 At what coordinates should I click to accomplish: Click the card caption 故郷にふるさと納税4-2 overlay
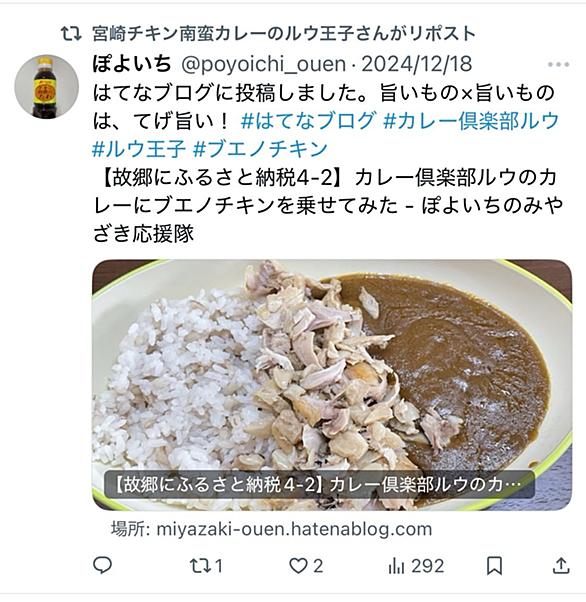tap(319, 485)
